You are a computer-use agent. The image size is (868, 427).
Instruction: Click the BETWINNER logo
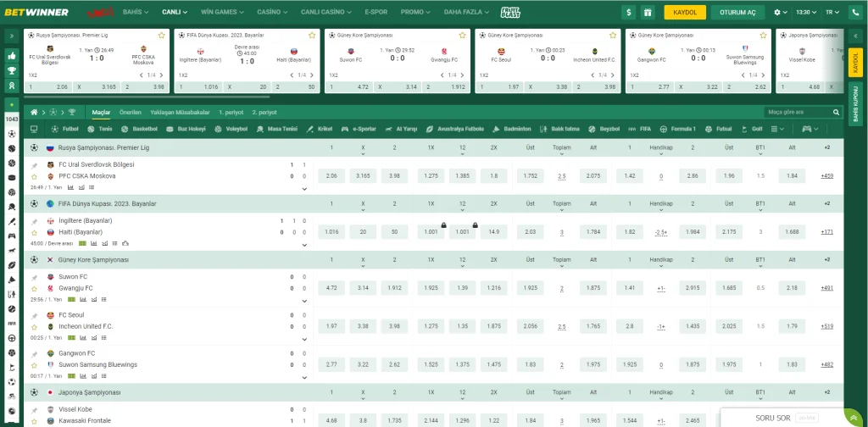click(36, 12)
